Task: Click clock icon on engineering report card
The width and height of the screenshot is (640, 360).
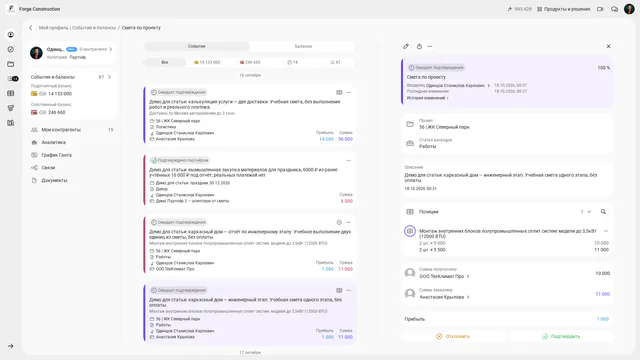Action: point(339,222)
